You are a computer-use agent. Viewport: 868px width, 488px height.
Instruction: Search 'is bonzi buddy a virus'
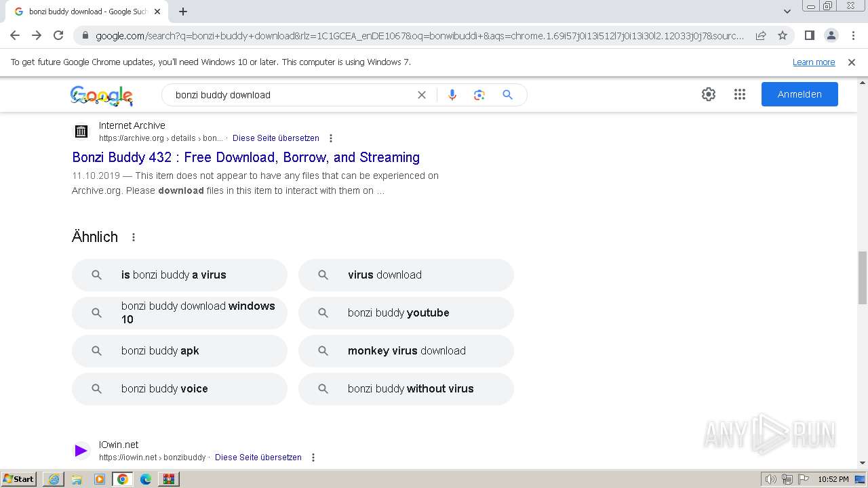pyautogui.click(x=180, y=275)
